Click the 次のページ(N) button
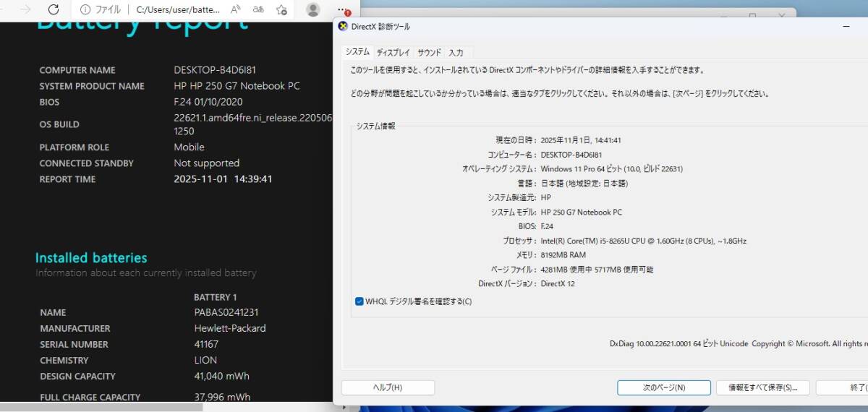The image size is (868, 412). [664, 387]
